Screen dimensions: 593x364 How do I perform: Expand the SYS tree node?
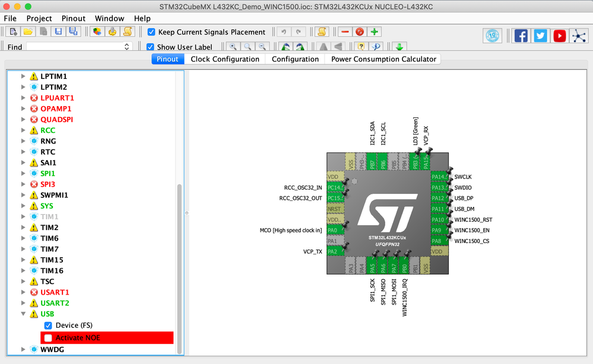23,206
